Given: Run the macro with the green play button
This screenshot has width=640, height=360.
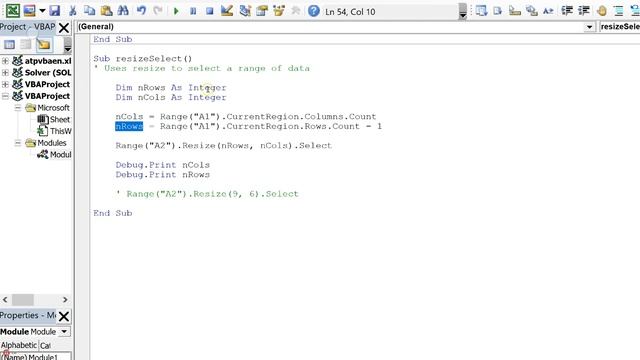Looking at the screenshot, I should click(176, 11).
